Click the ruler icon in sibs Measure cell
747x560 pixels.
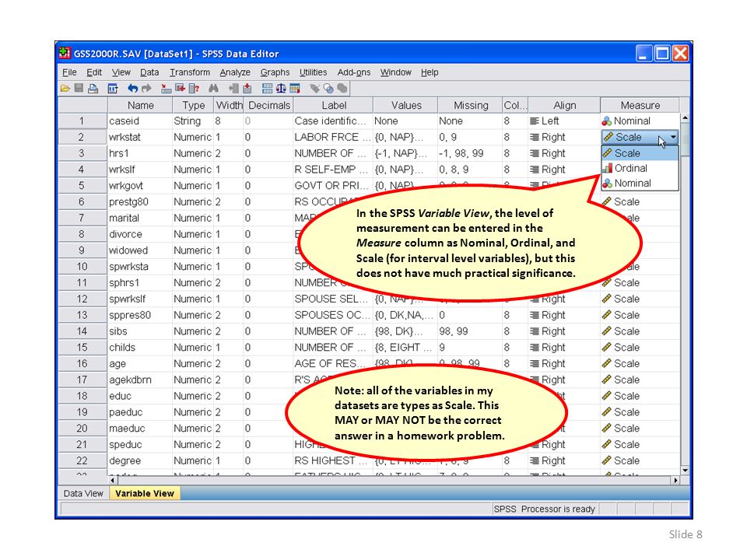(x=606, y=331)
